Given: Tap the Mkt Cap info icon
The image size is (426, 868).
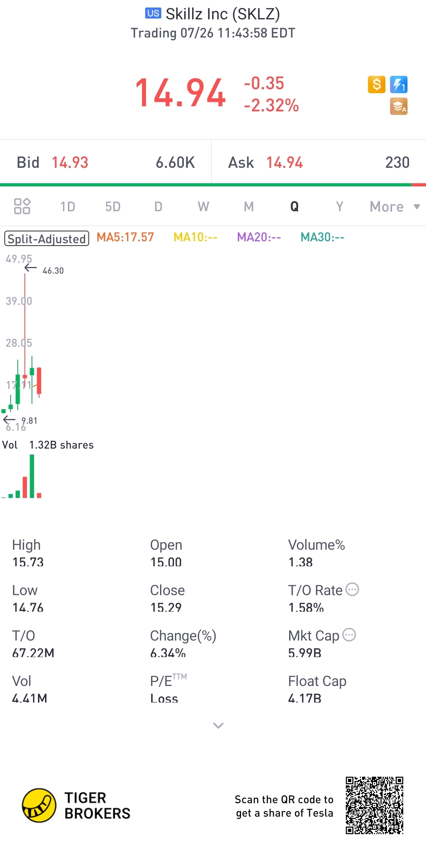Looking at the screenshot, I should pyautogui.click(x=349, y=635).
